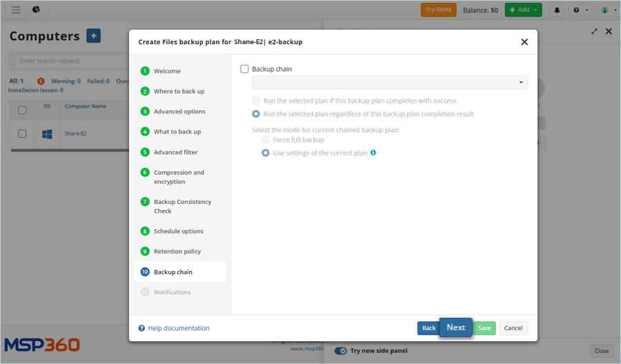Expand the backup plan selection dropdown
The width and height of the screenshot is (621, 364).
coord(390,83)
